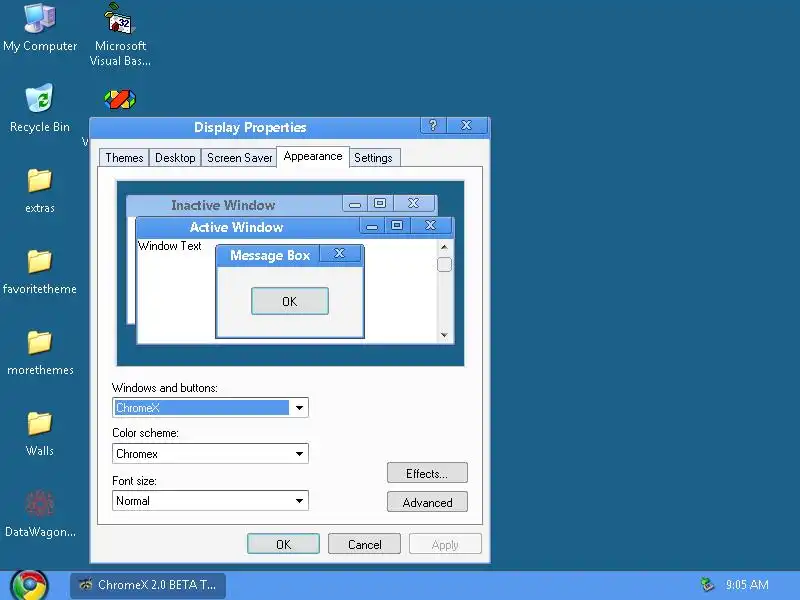The image size is (800, 600).
Task: Click the Effects... button
Action: 427,473
